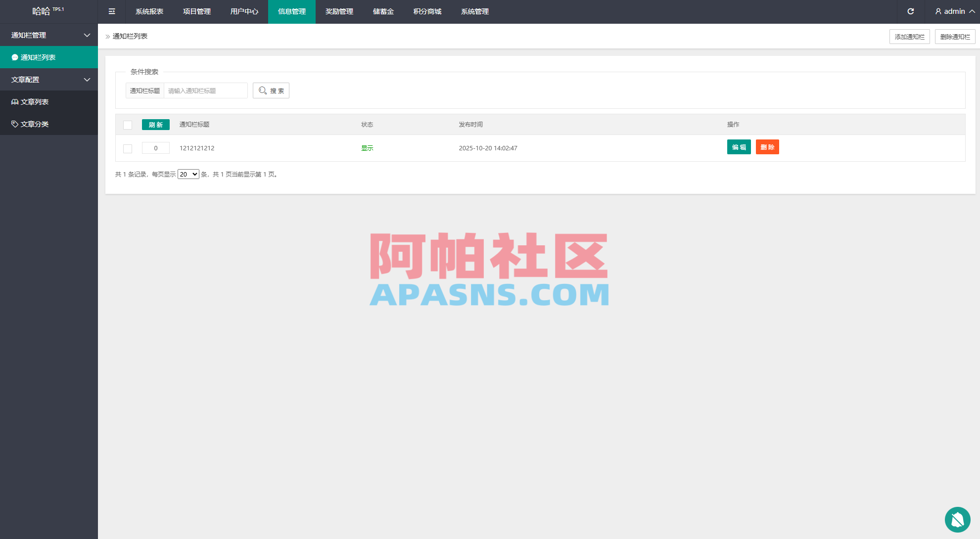Open the green notification icon at bottom right
Viewport: 980px width, 539px height.
[x=957, y=520]
